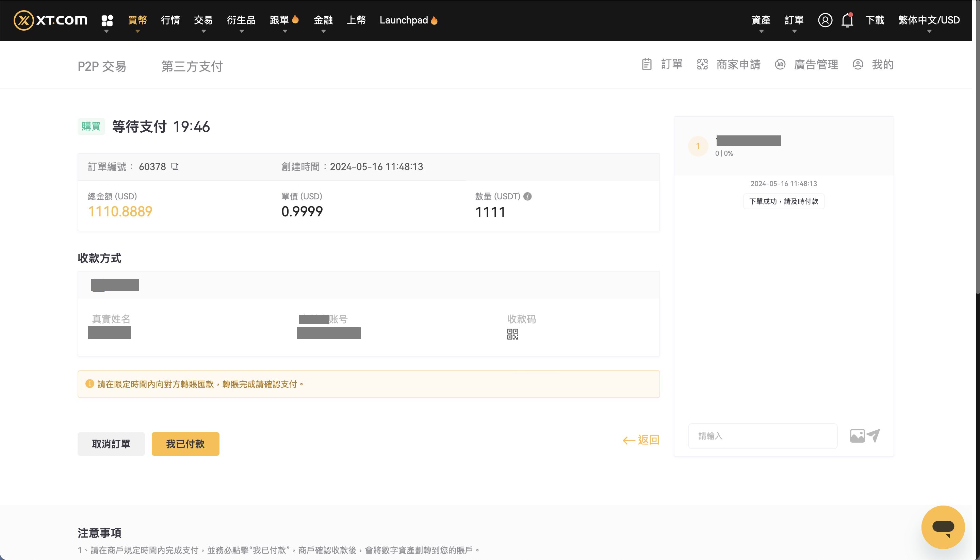Click the chat image upload icon
The width and height of the screenshot is (980, 560).
click(x=857, y=436)
